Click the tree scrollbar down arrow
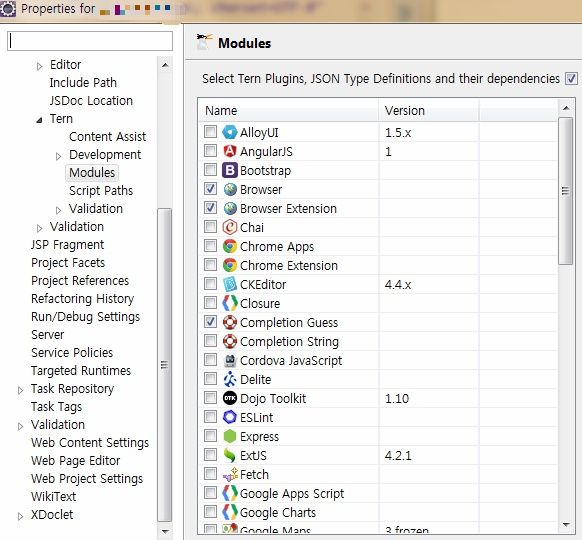The width and height of the screenshot is (582, 540). [165, 531]
